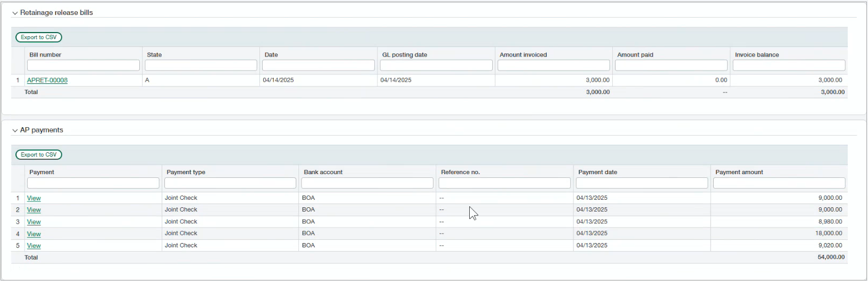Export AP payments table to CSV
868x281 pixels.
point(39,155)
